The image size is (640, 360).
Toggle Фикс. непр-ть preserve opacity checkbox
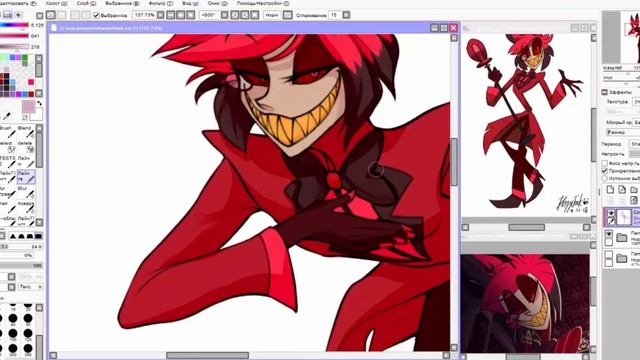pos(604,163)
